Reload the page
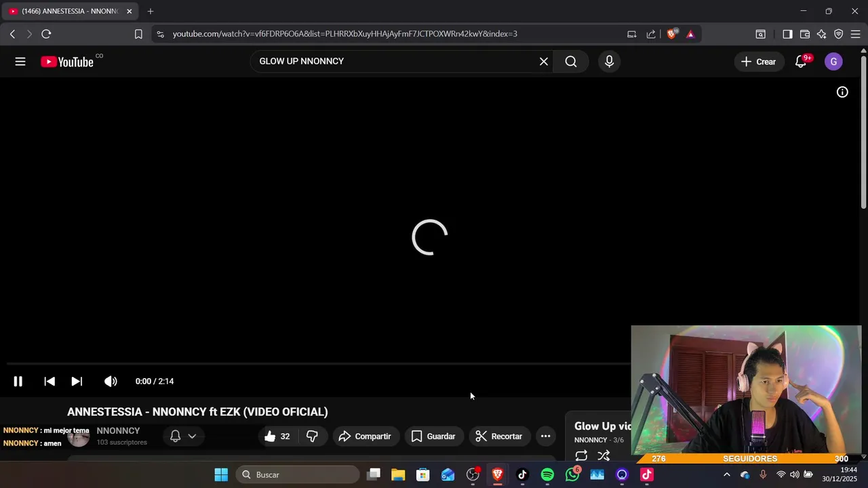The height and width of the screenshot is (488, 868). point(46,34)
